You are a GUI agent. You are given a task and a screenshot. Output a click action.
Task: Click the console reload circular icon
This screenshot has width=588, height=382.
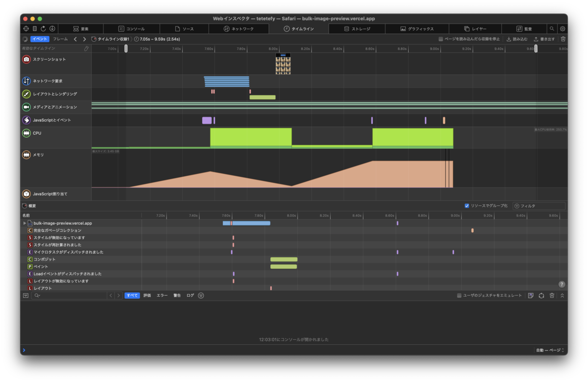[541, 295]
